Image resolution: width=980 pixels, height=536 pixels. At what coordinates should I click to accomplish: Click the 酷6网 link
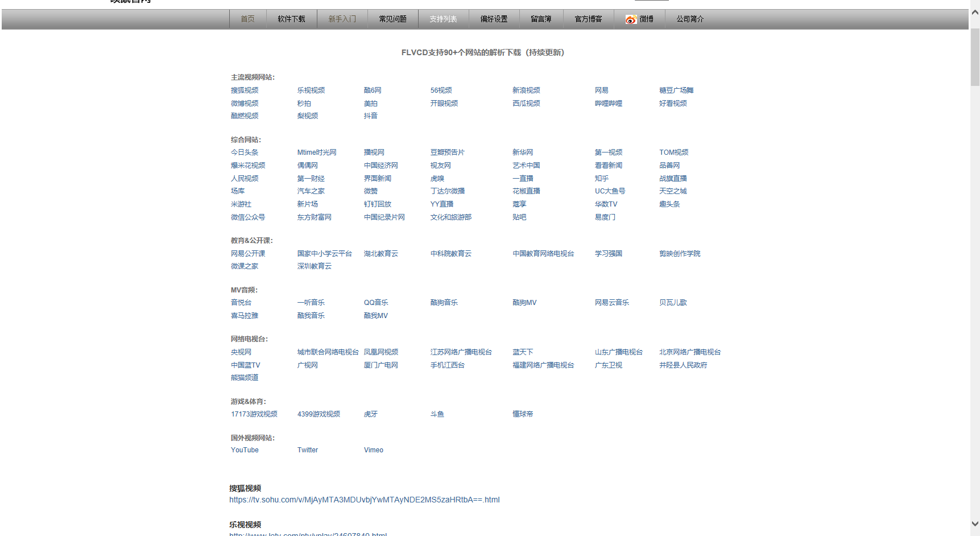(x=373, y=90)
